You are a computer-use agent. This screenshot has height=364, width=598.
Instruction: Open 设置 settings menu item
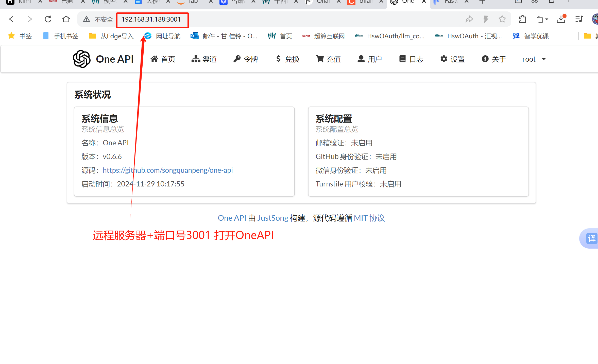[453, 59]
